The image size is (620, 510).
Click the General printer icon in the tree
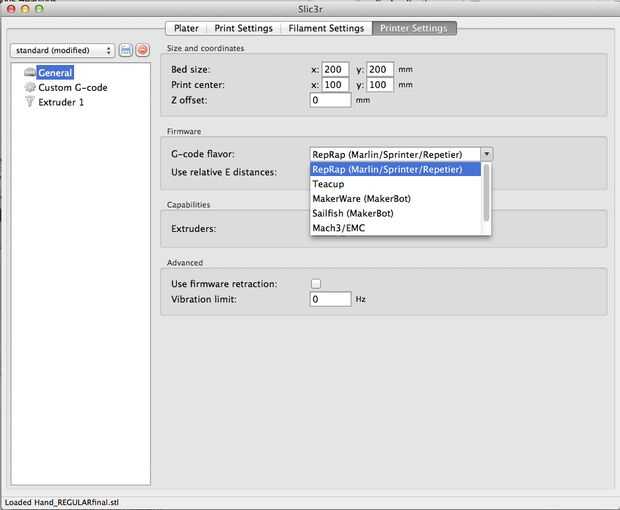click(30, 72)
